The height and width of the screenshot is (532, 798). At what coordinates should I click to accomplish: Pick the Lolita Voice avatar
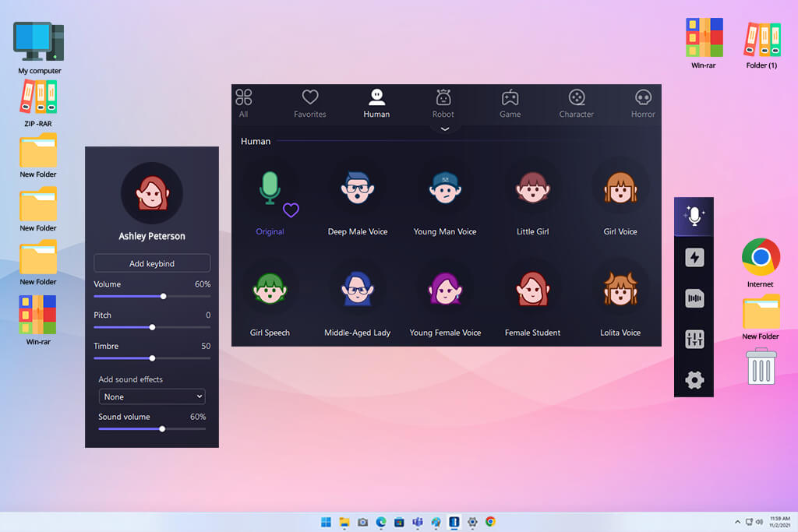coord(620,288)
